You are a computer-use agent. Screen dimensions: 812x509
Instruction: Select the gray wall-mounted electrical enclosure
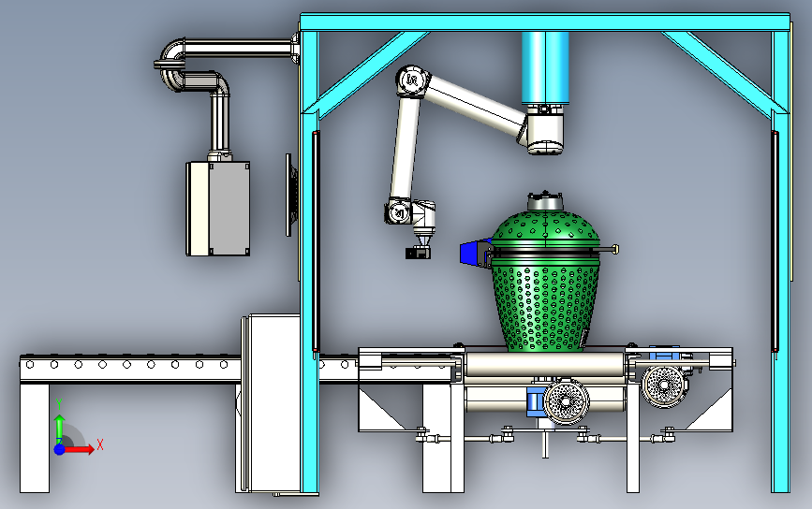coord(218,209)
